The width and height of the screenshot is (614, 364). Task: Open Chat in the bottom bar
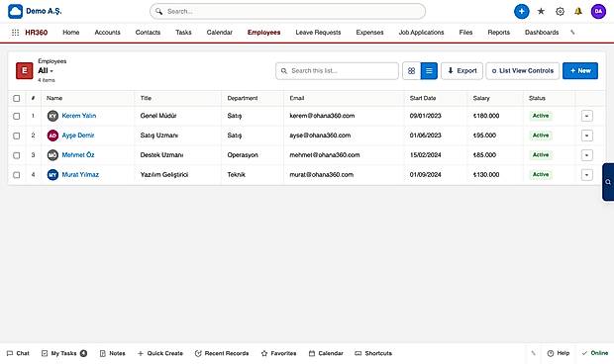(x=18, y=353)
